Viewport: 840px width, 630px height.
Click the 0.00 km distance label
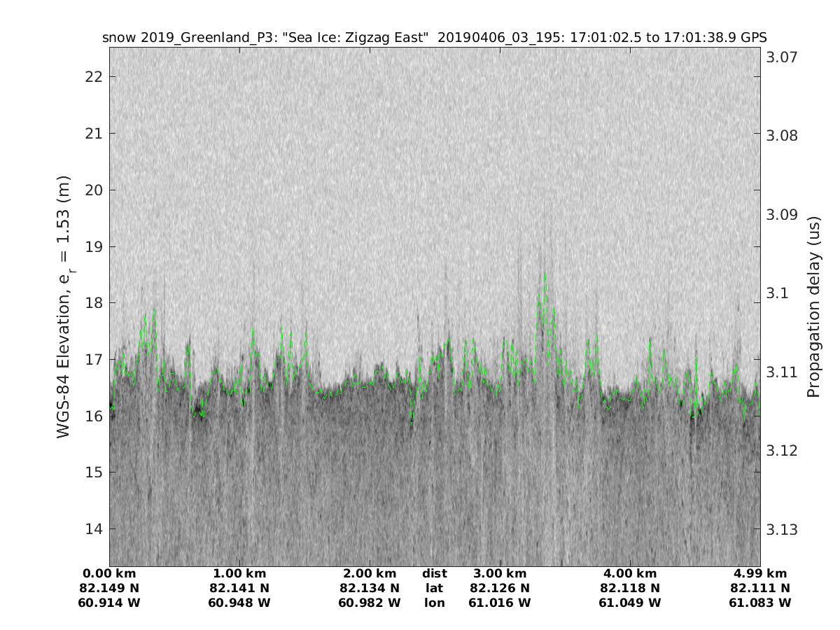point(109,574)
